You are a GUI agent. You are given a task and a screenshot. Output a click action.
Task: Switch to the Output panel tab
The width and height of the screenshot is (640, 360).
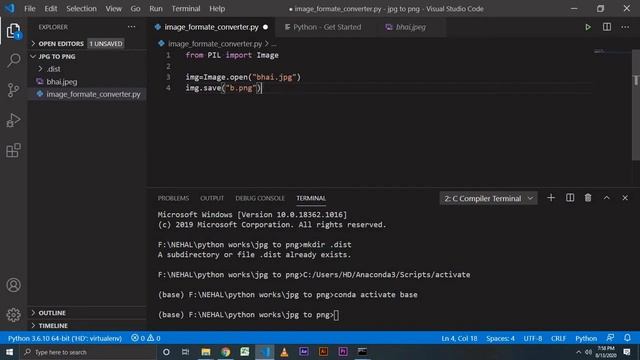coord(212,198)
